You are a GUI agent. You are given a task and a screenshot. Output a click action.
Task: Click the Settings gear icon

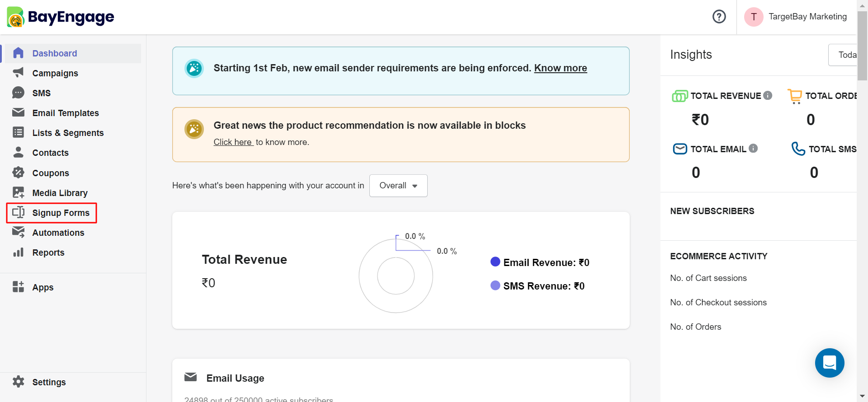tap(18, 382)
